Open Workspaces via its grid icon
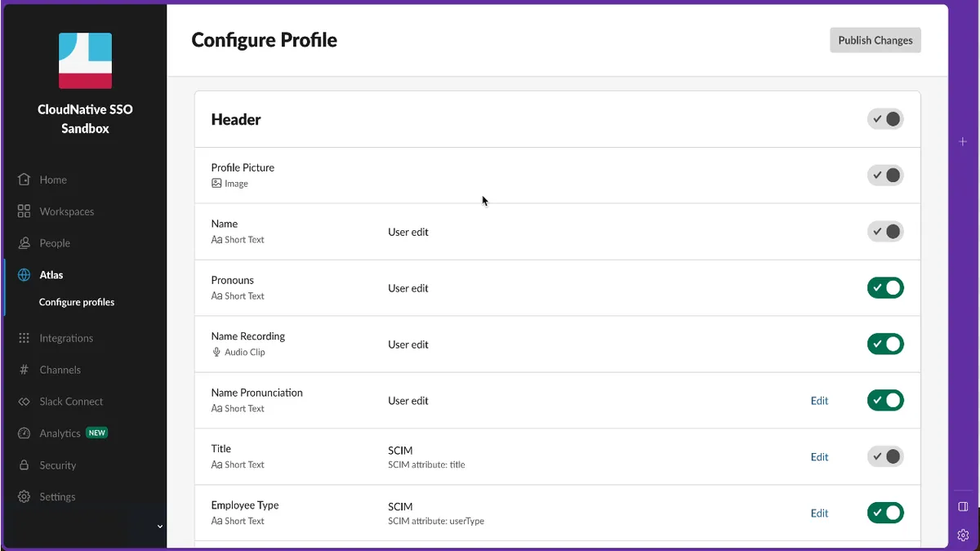This screenshot has height=551, width=980. (x=24, y=211)
